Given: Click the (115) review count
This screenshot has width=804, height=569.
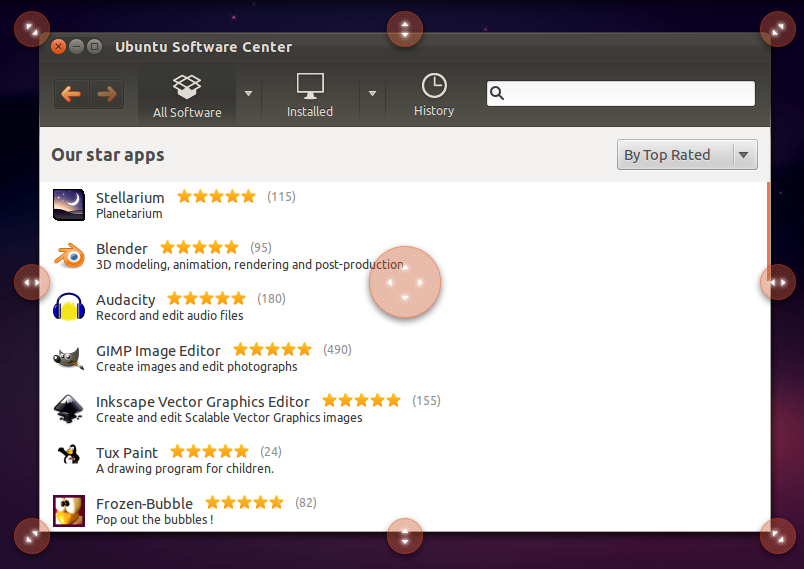Looking at the screenshot, I should coord(281,197).
